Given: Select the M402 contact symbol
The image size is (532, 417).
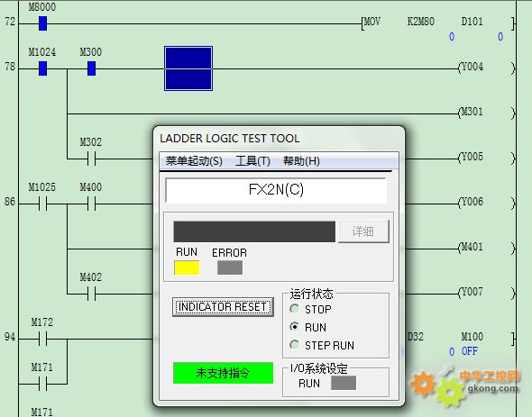Looking at the screenshot, I should point(91,294).
